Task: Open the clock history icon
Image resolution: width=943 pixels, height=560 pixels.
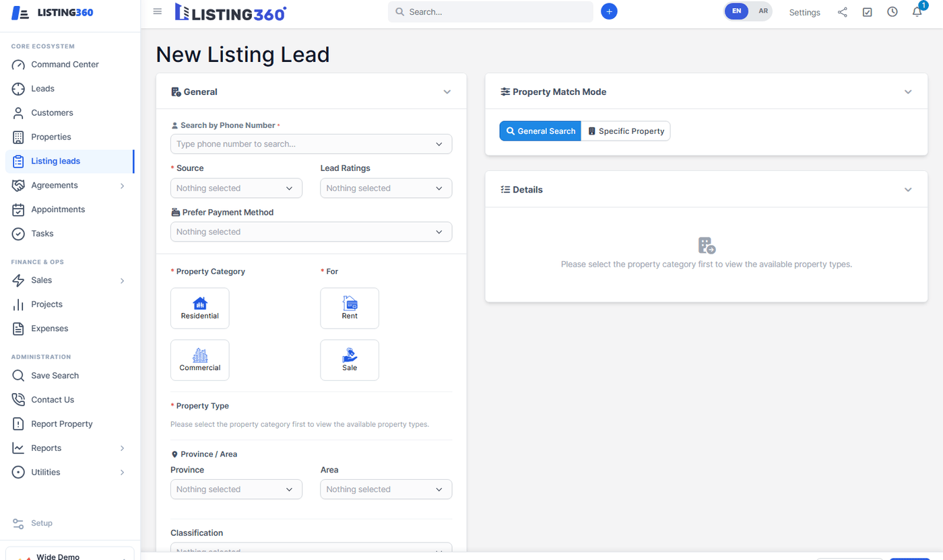Action: tap(892, 12)
